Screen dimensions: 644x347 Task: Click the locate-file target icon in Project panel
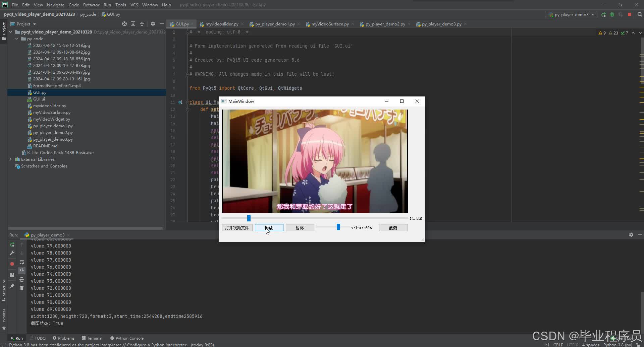click(x=124, y=24)
